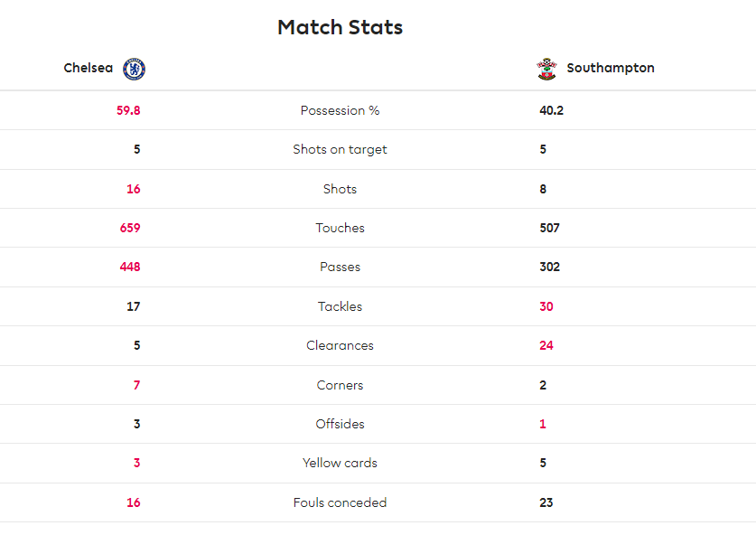Click the Offsides stat label
This screenshot has height=535, width=756.
pos(340,424)
